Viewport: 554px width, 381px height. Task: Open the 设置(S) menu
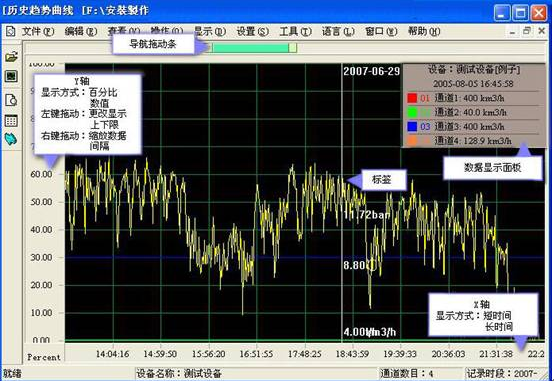pos(252,31)
